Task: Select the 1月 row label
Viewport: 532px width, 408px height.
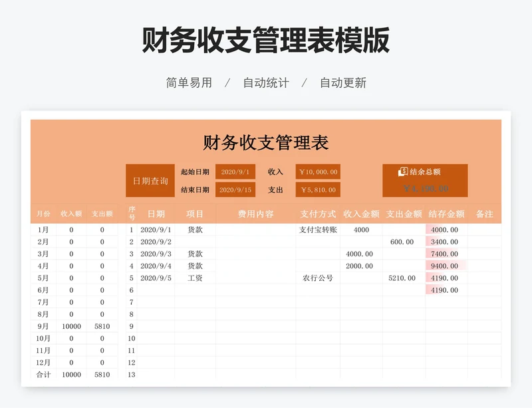Action: tap(43, 230)
